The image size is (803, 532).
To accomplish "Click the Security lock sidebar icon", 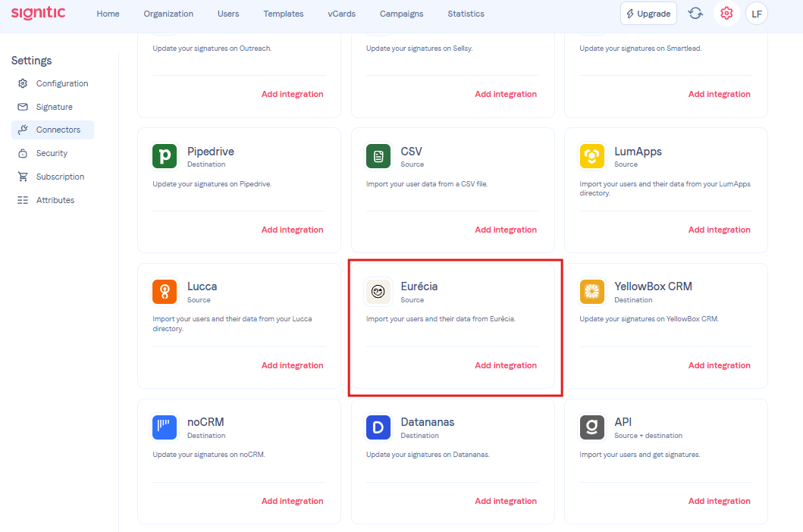I will pos(23,153).
